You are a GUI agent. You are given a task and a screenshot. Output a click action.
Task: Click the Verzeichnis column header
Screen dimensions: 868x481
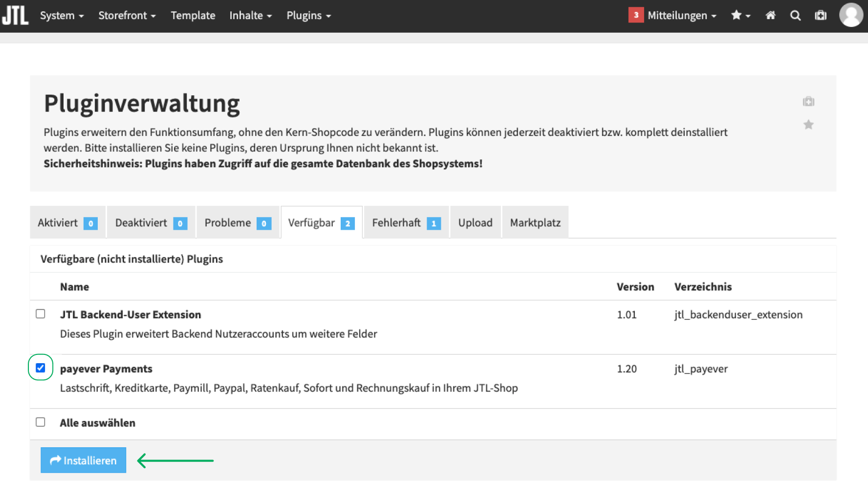point(703,287)
